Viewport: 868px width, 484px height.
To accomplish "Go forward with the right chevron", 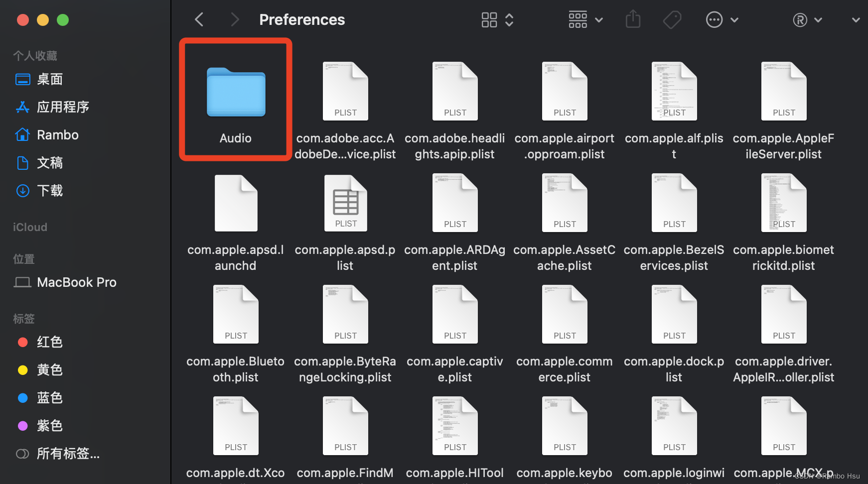I will 235,20.
